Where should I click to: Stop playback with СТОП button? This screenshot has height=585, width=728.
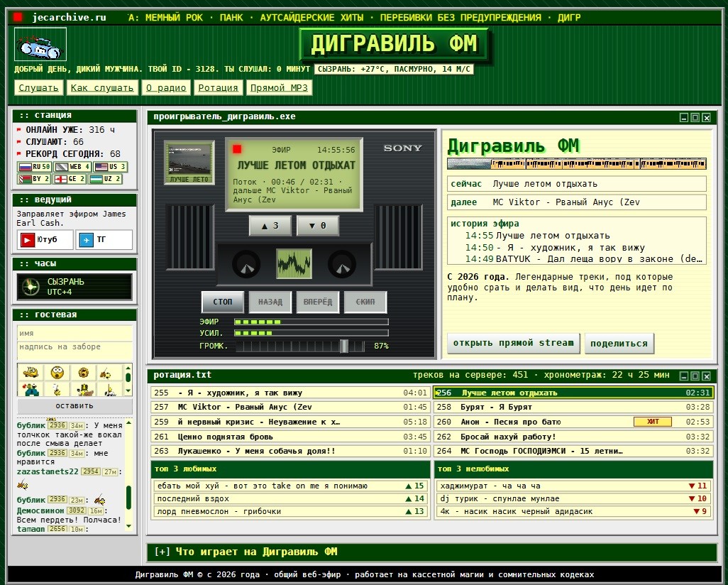point(223,302)
